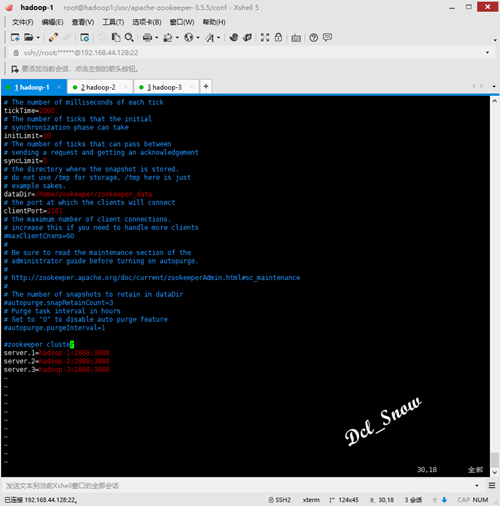
Task: Click the Xftp swirl icon
Action: pos(234,37)
